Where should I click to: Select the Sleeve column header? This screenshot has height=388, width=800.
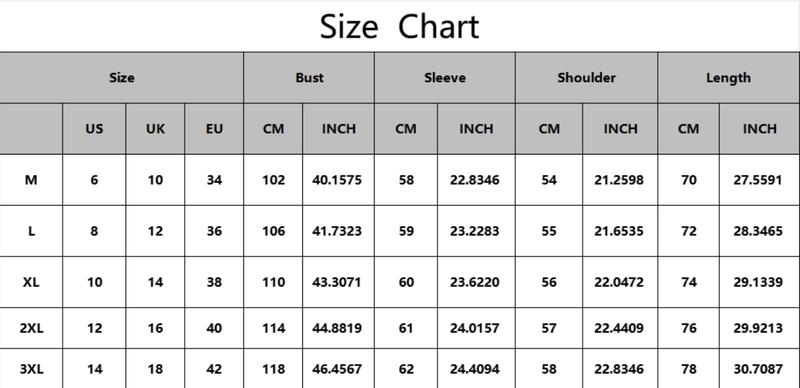(445, 78)
